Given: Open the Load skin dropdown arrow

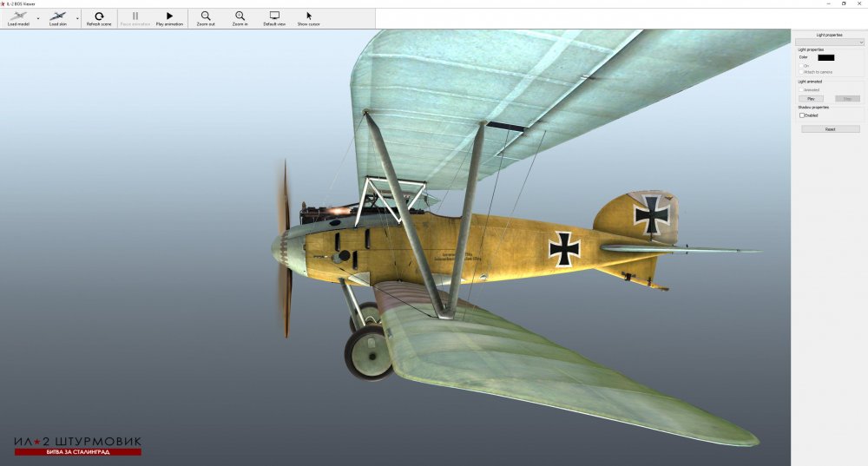Looking at the screenshot, I should [x=77, y=18].
